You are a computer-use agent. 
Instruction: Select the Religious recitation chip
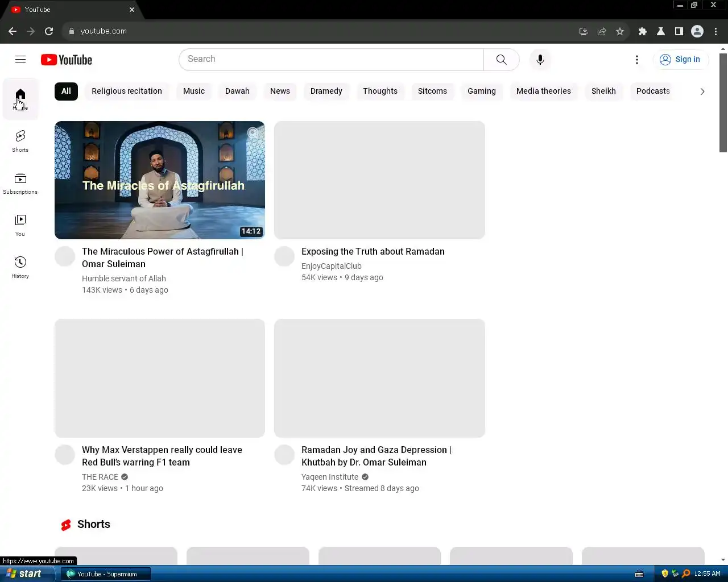(x=127, y=91)
